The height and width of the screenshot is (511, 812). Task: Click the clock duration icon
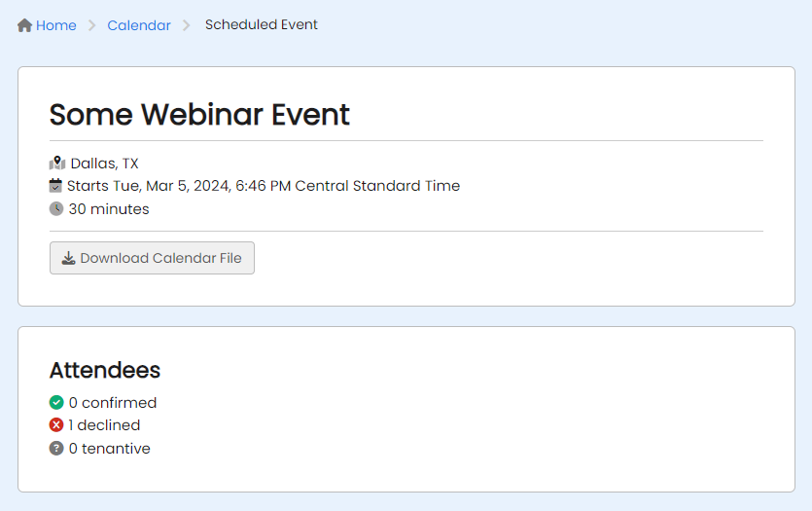(x=56, y=208)
